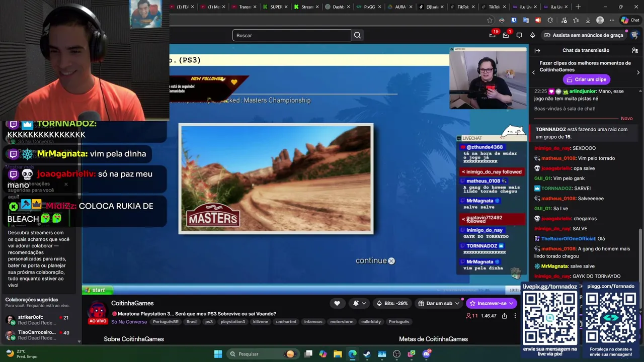644x362 pixels.
Task: Select the killzone tag
Action: point(261,322)
